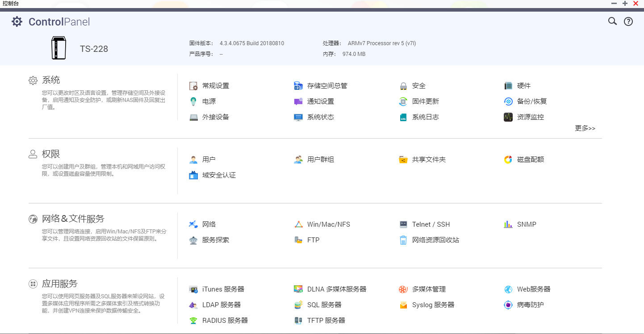
Task: Expand the 更多>> link in 系统 section
Action: (x=585, y=128)
